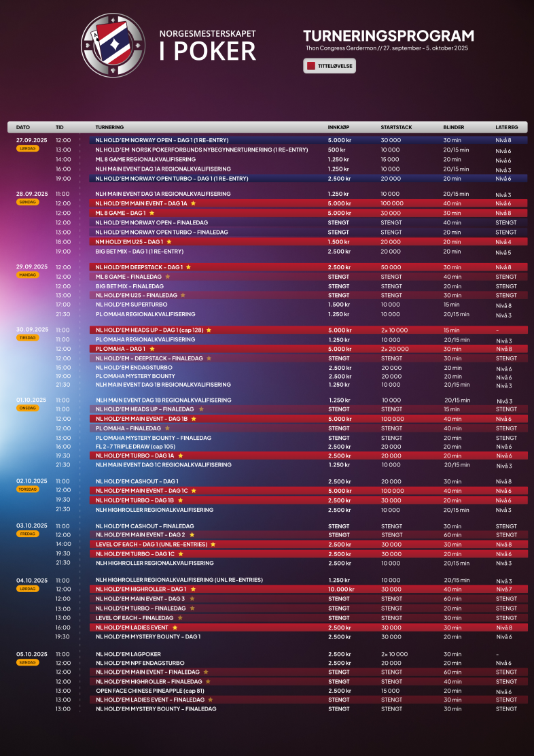Click the star next to NL Hold'em Heads Up Dag 1

pyautogui.click(x=209, y=330)
